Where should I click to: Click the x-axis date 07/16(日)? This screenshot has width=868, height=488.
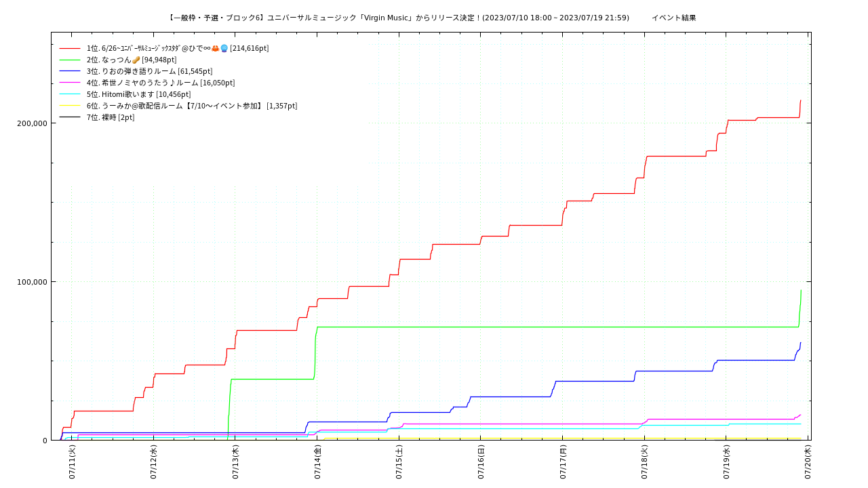tap(481, 462)
